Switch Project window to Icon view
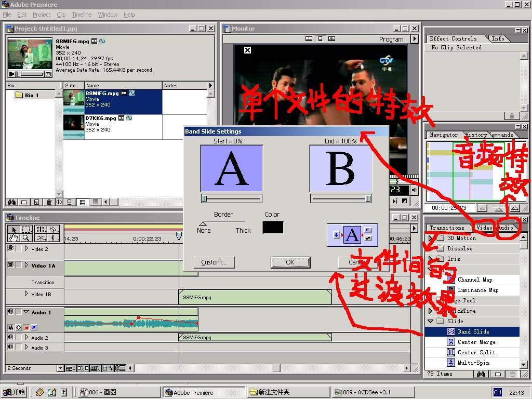The image size is (532, 399). click(70, 202)
